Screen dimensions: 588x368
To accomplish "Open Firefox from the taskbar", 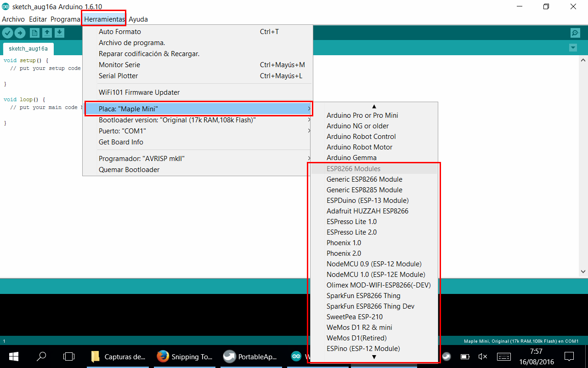I will tap(163, 356).
